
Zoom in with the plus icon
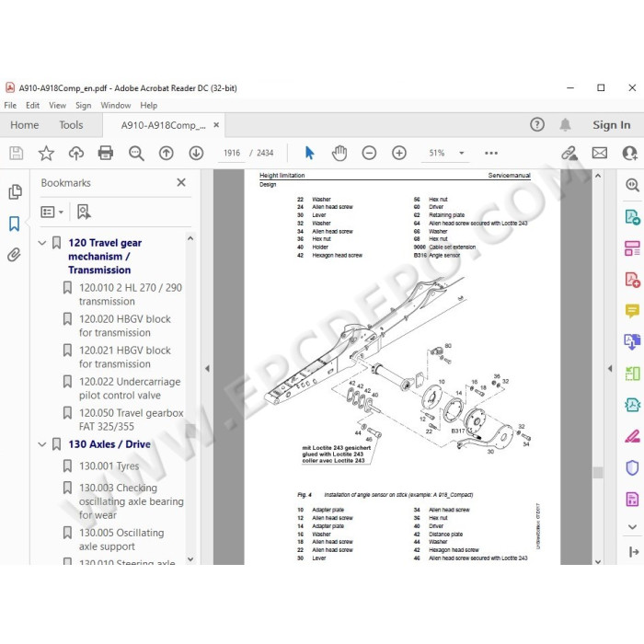398,154
